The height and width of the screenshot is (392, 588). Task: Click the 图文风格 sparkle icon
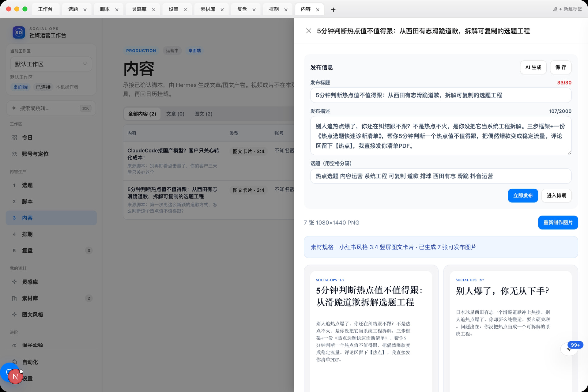(14, 315)
